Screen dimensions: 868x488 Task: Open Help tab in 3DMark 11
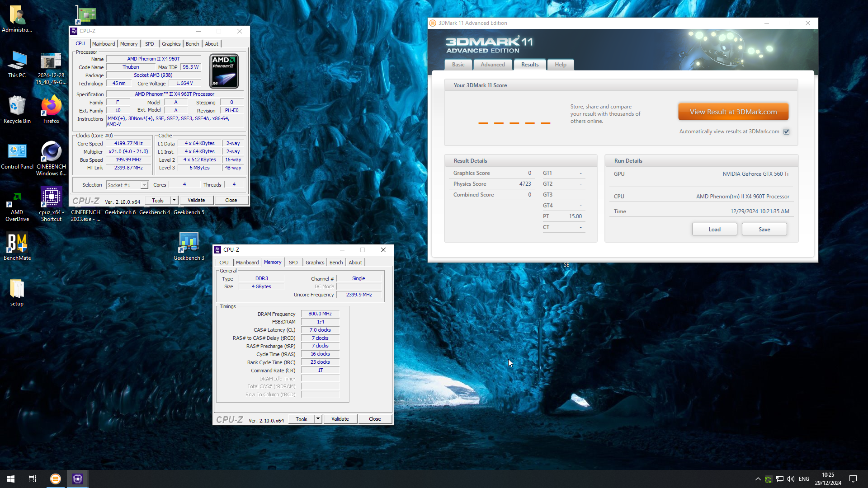click(561, 65)
